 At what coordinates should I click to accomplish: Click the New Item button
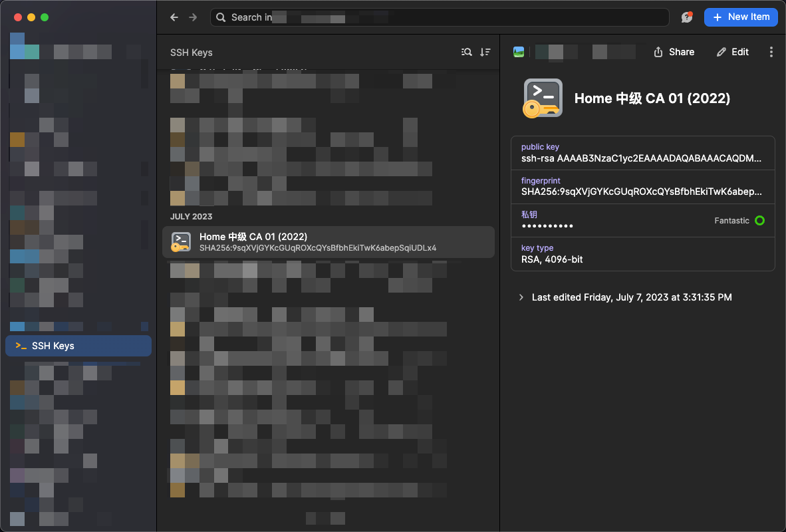741,17
